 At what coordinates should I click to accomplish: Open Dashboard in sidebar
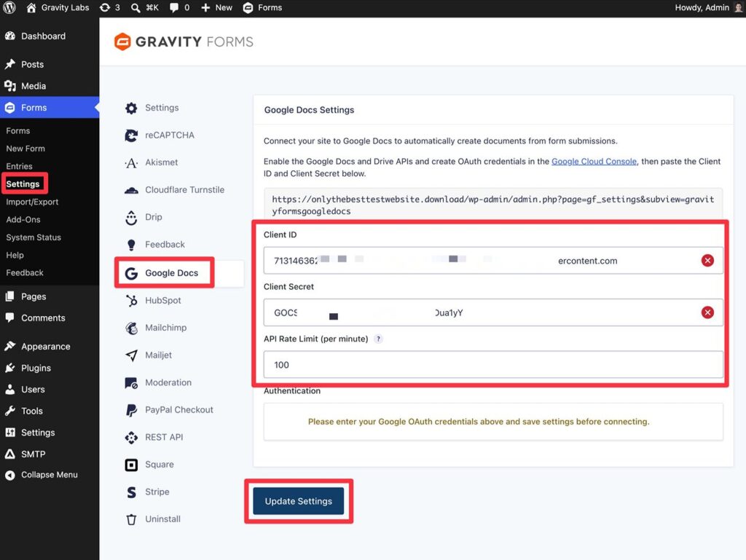[50, 36]
